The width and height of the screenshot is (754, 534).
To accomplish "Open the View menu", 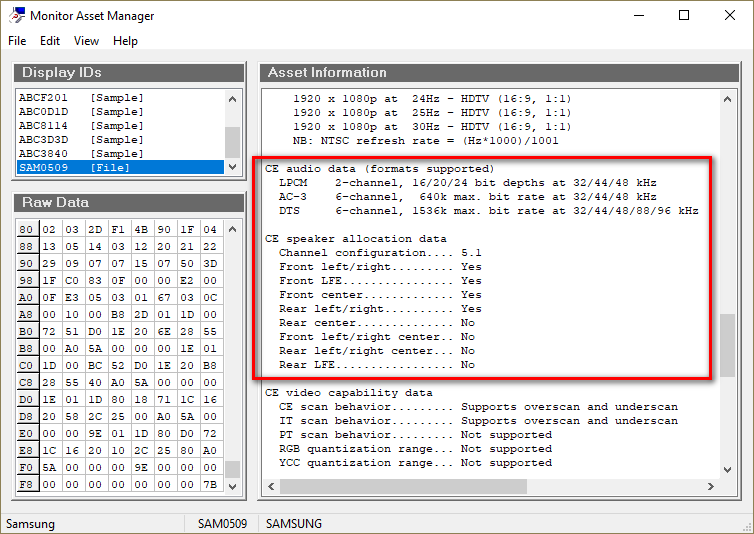I will pos(86,41).
